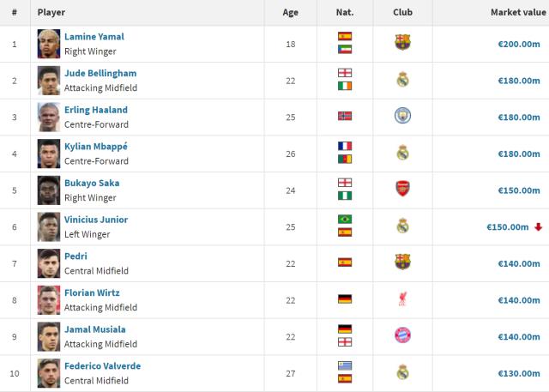Open Manchester City crest beside Erling Haaland
Viewport: 549px width, 392px height.
(402, 116)
